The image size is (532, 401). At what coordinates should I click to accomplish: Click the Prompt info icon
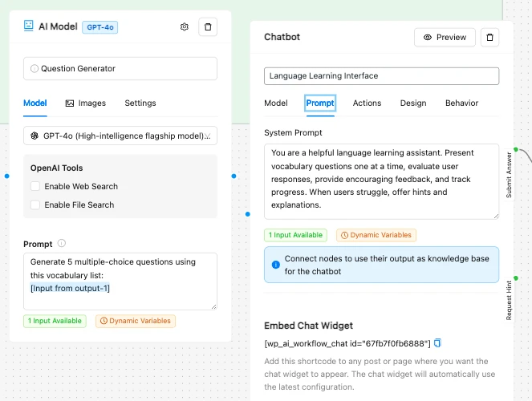[x=62, y=243]
